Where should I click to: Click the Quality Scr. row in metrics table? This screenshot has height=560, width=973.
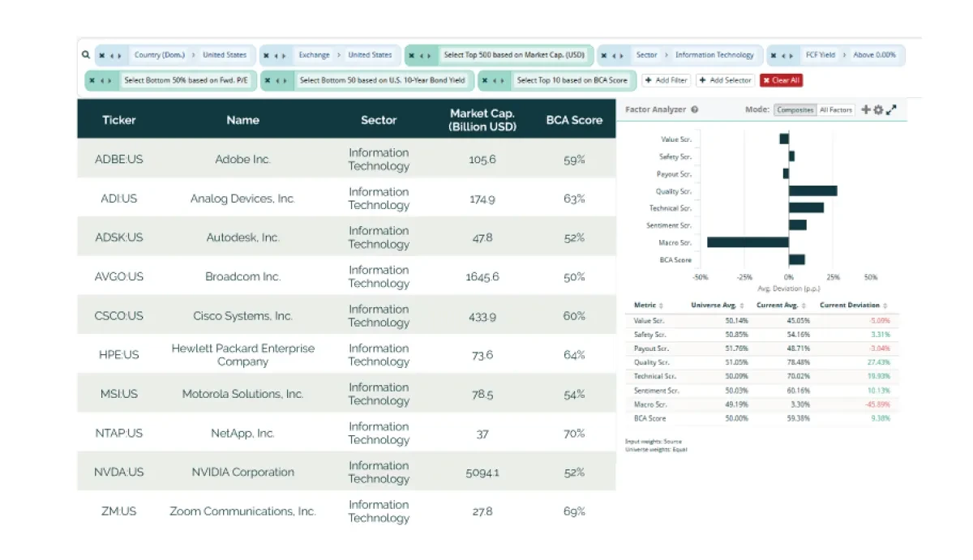tap(762, 362)
